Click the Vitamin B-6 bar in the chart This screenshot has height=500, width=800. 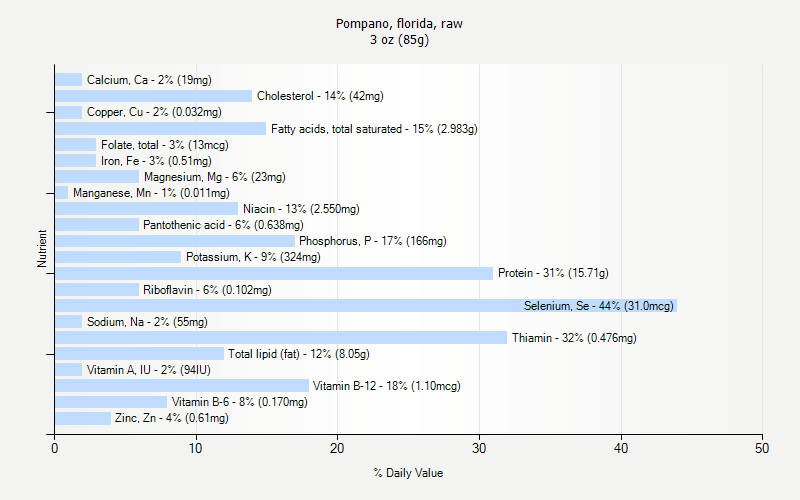point(111,402)
